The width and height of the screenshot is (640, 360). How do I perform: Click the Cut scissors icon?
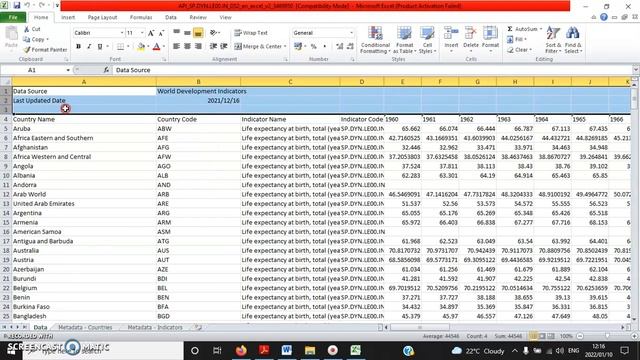27,29
